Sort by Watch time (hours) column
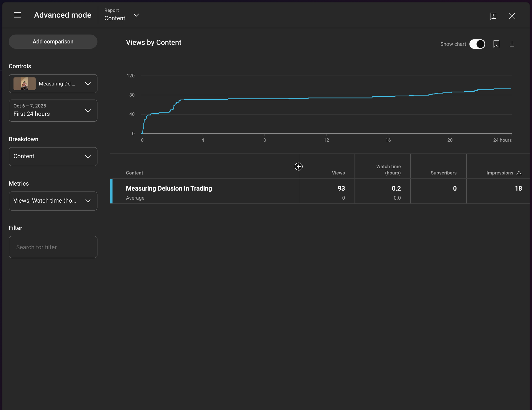Viewport: 532px width, 410px height. point(388,170)
